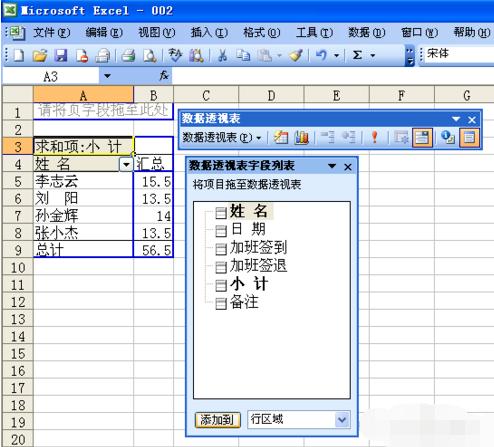The image size is (494, 447).
Task: Click the Excel document icon in menu bar
Action: [x=16, y=33]
